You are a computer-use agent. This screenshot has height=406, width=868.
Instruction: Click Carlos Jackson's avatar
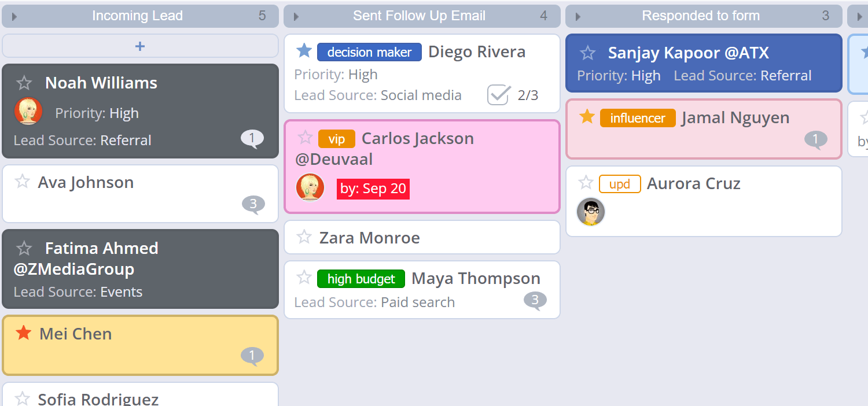[x=310, y=187]
